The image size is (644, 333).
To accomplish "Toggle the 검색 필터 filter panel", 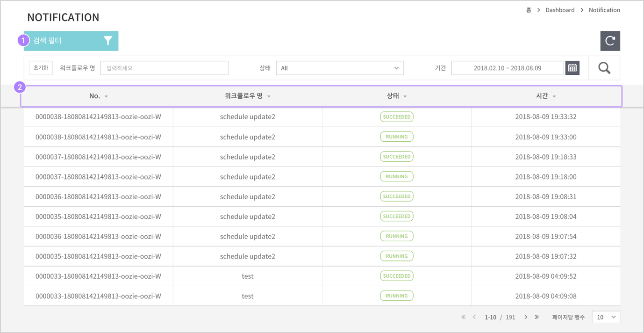I will tap(71, 41).
